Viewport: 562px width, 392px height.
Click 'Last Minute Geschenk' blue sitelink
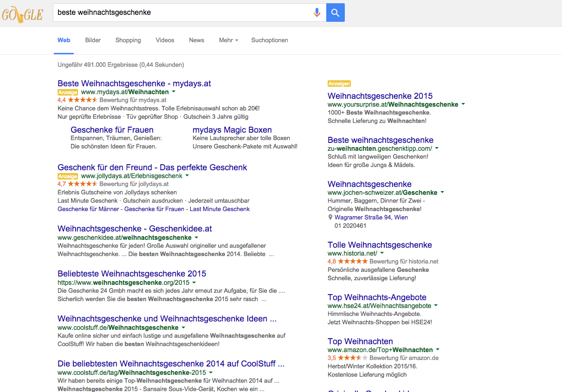point(220,209)
